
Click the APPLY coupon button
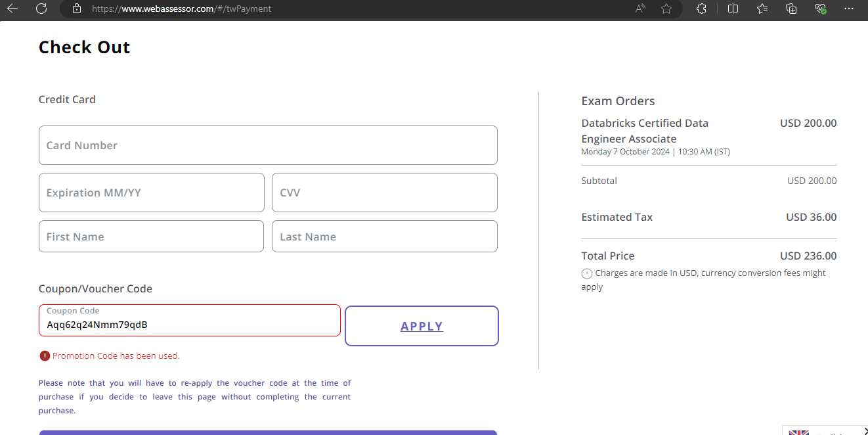click(x=422, y=326)
